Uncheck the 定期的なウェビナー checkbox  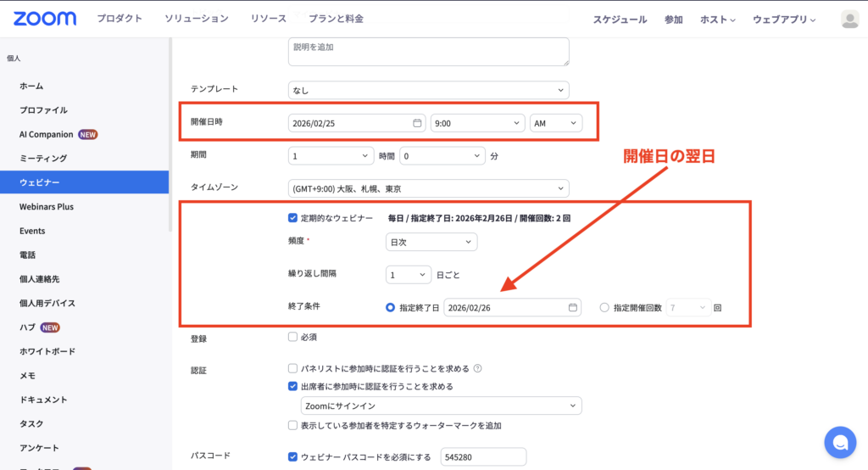293,218
